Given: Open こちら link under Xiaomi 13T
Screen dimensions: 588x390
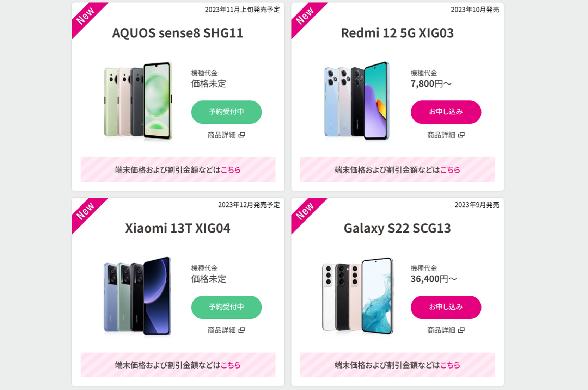Looking at the screenshot, I should pos(231,365).
